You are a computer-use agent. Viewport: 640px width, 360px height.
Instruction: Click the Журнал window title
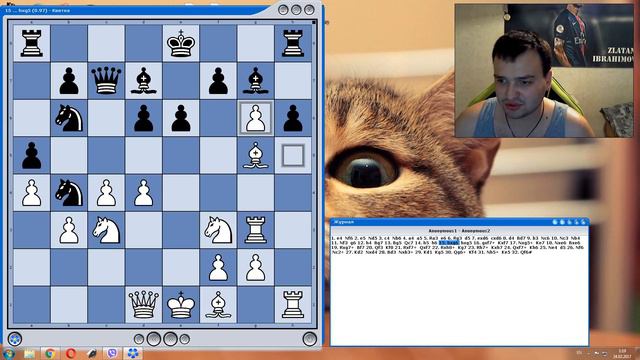(344, 222)
